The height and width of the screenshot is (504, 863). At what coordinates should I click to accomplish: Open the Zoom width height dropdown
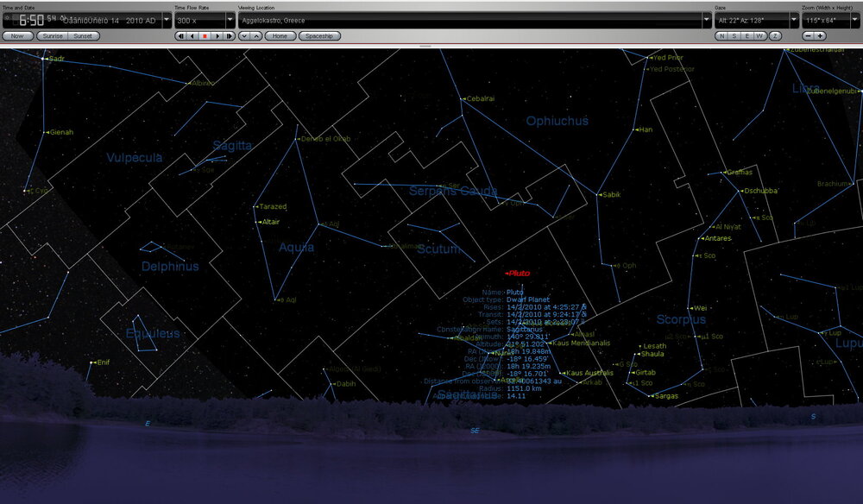click(x=855, y=19)
